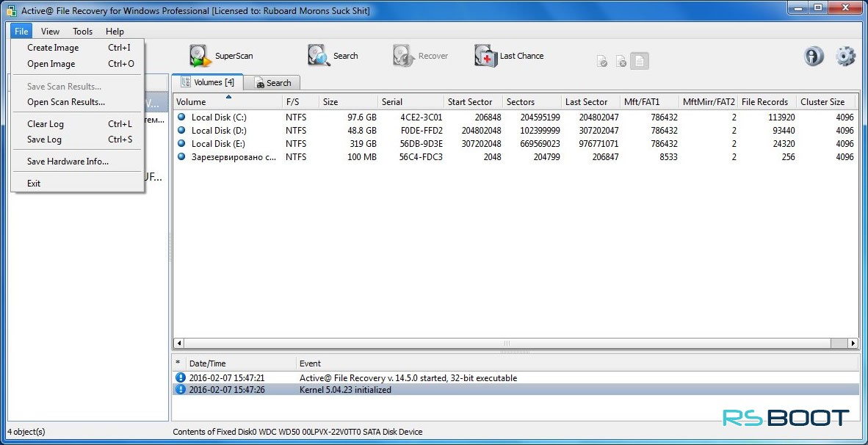Open the About info icon
The image size is (868, 445).
click(x=814, y=57)
